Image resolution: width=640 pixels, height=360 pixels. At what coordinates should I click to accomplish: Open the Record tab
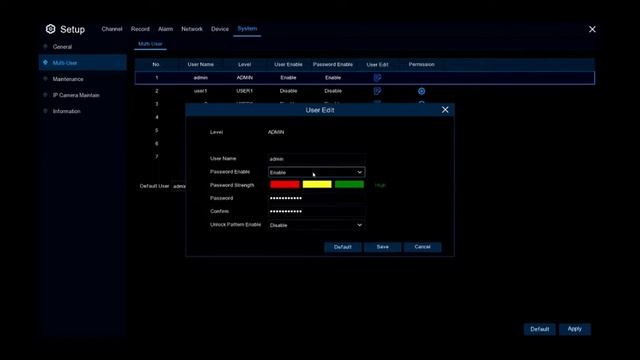[x=140, y=29]
